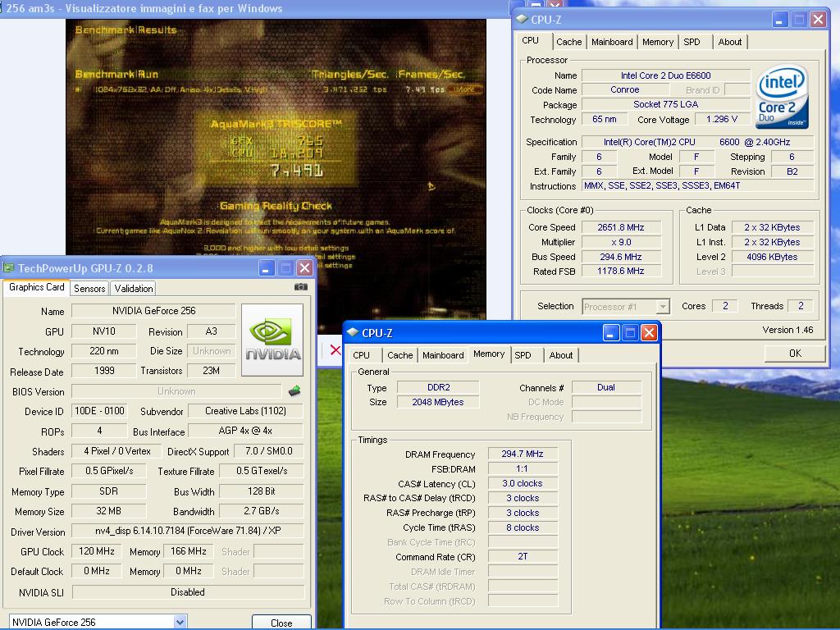The image size is (840, 630).
Task: Select Mainboard tab in CPU-Z Memory window
Action: tap(443, 355)
